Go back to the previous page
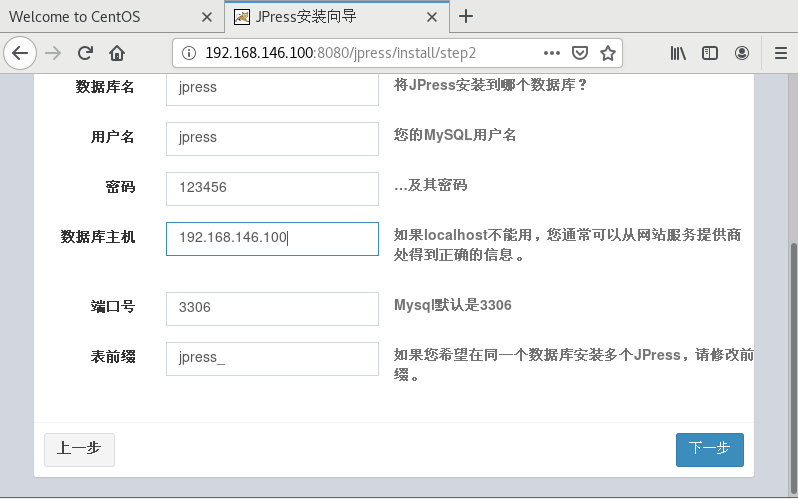 tap(20, 53)
